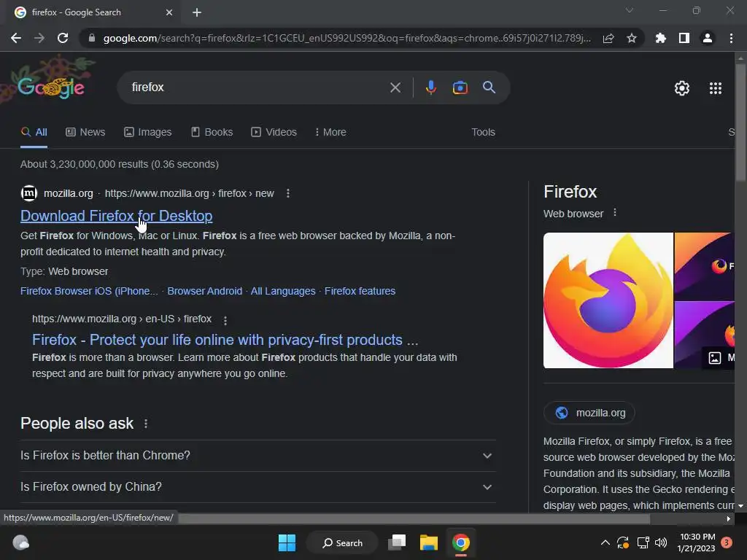Select the All results tab
The width and height of the screenshot is (747, 560).
tap(34, 133)
